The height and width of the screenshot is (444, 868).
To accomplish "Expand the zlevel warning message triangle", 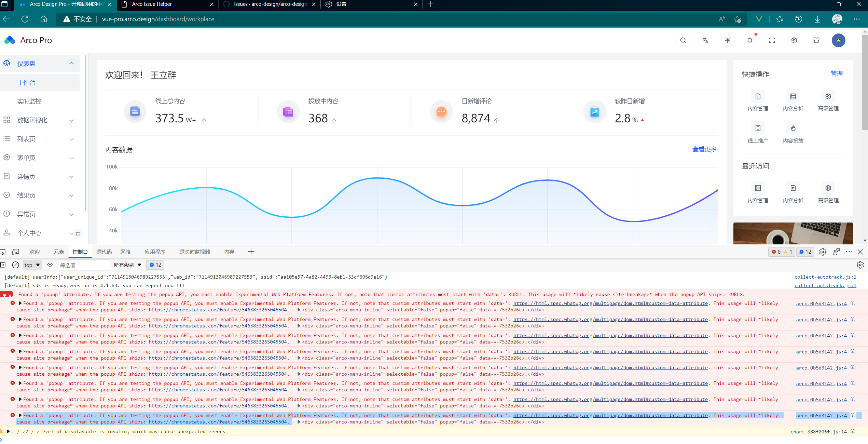I will click(x=8, y=432).
